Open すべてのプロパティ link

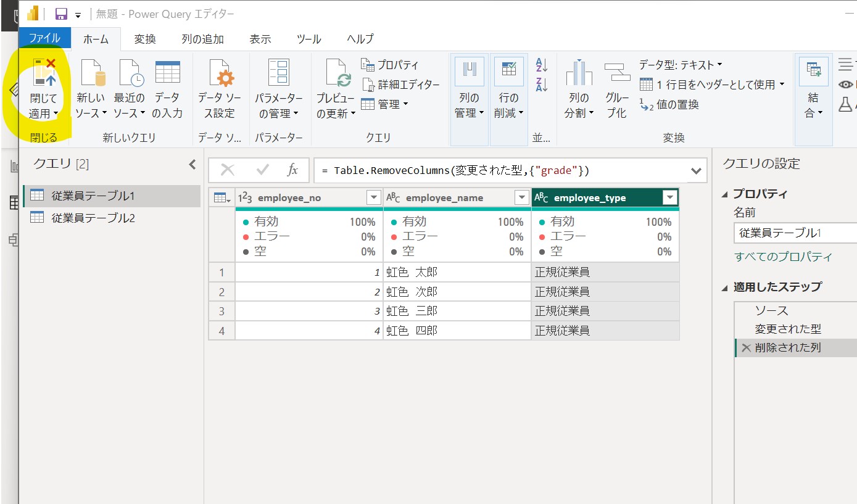(784, 257)
